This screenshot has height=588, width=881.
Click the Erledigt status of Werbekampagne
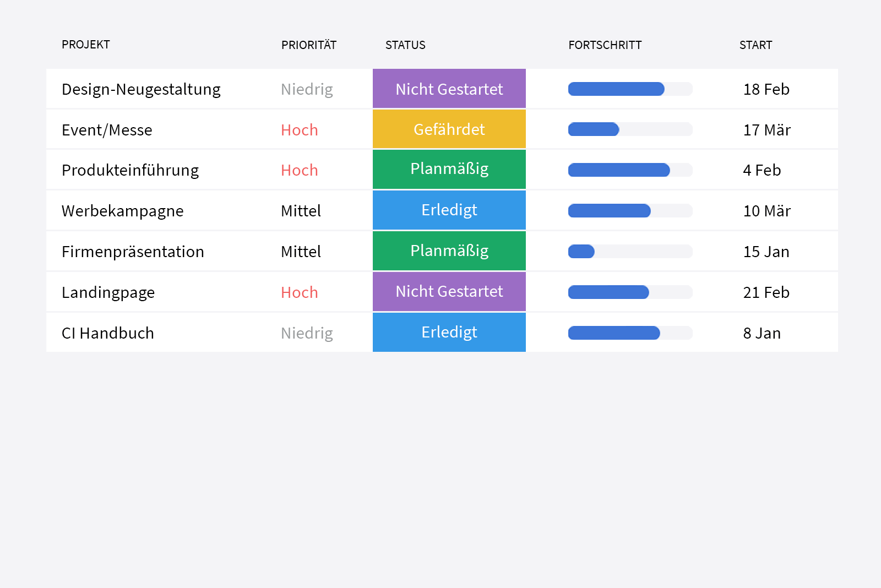[x=449, y=210]
